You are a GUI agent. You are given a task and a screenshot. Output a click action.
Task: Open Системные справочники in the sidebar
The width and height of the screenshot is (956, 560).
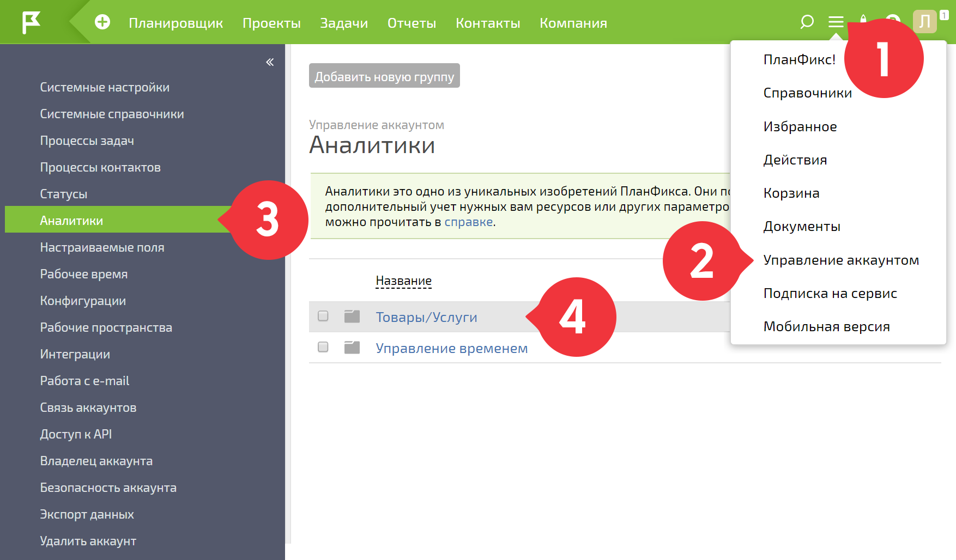coord(112,114)
